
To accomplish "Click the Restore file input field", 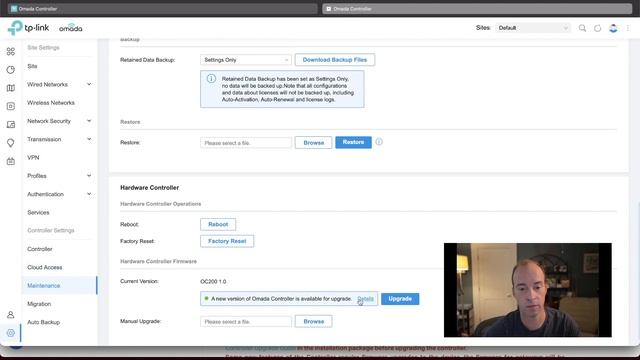I will click(x=246, y=142).
